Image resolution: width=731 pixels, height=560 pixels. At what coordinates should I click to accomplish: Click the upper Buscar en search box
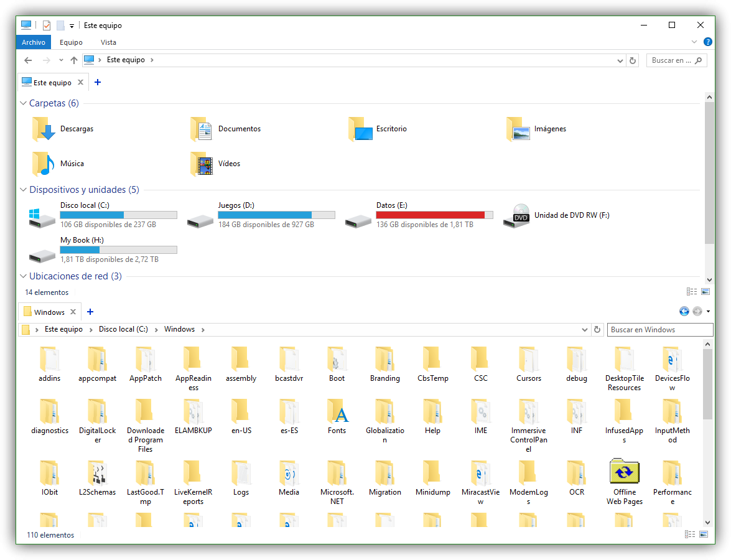coord(676,60)
